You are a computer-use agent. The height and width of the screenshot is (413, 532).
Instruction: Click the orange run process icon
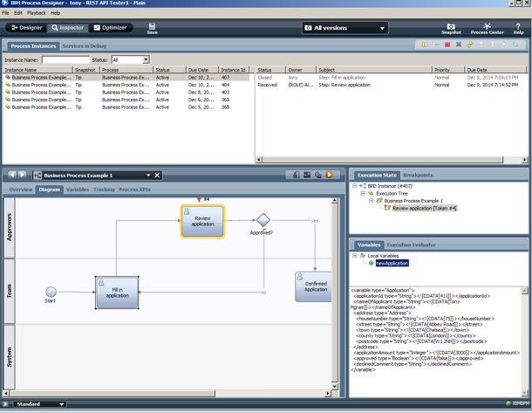(329, 175)
